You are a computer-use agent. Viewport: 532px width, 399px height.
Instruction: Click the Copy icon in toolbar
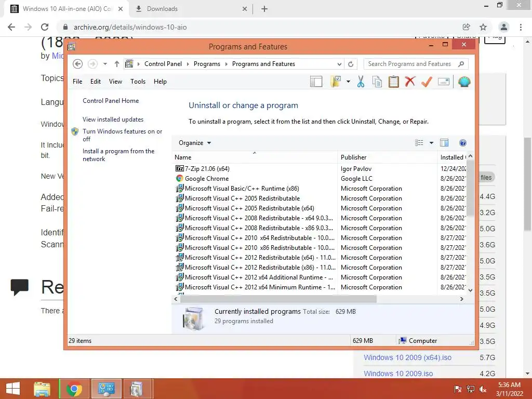point(377,82)
